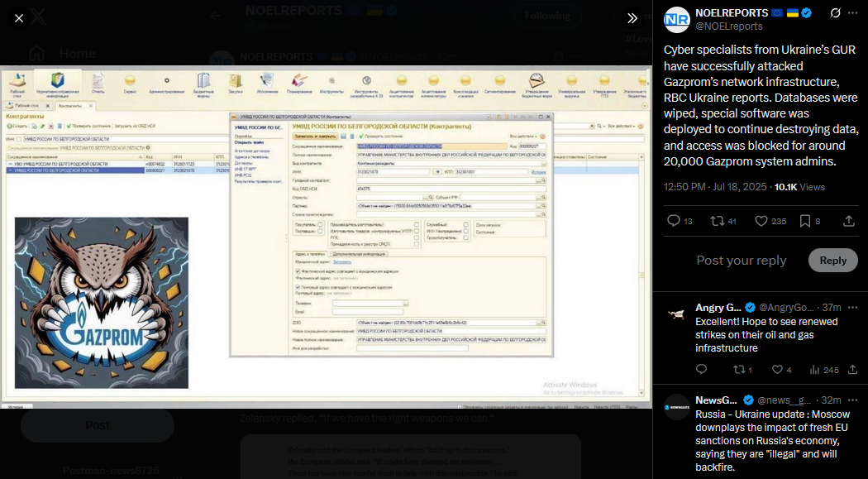Screen dimensions: 868x479
Task: Collapse the post side panel with double-chevron
Action: [x=632, y=18]
